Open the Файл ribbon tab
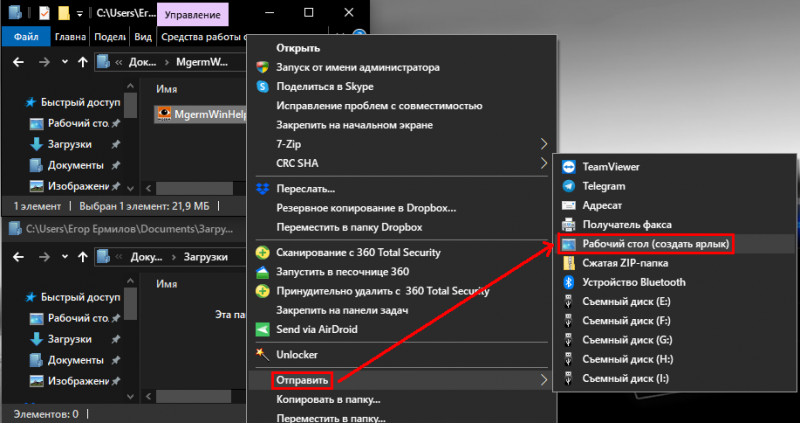Screen dimensions: 800x423 tap(25, 37)
